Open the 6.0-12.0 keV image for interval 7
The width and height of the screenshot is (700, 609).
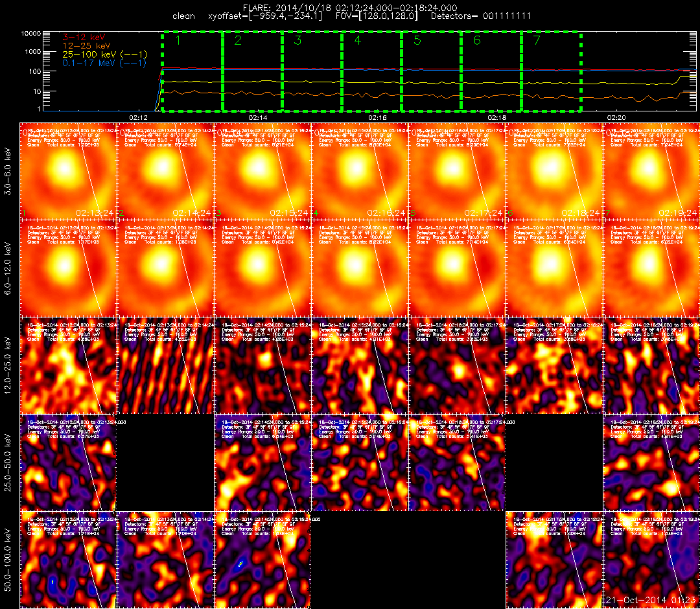[652, 269]
